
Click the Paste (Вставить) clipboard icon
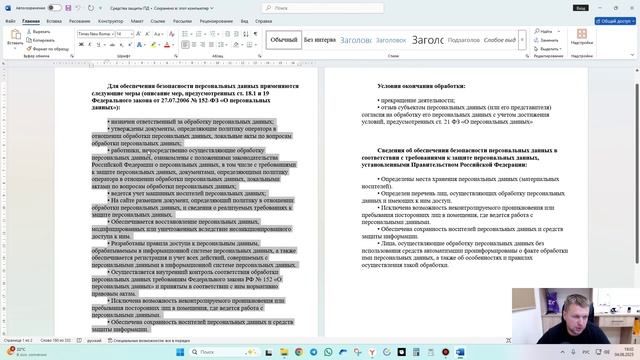point(16,35)
